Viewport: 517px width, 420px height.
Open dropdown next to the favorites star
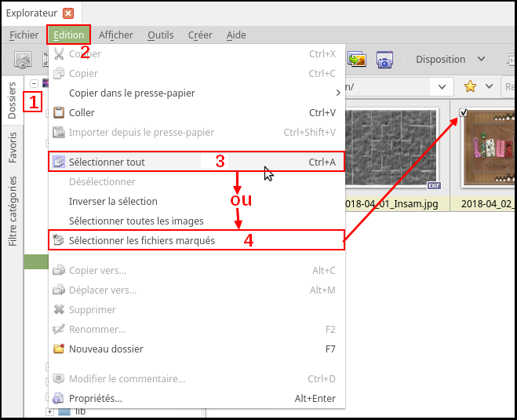489,86
